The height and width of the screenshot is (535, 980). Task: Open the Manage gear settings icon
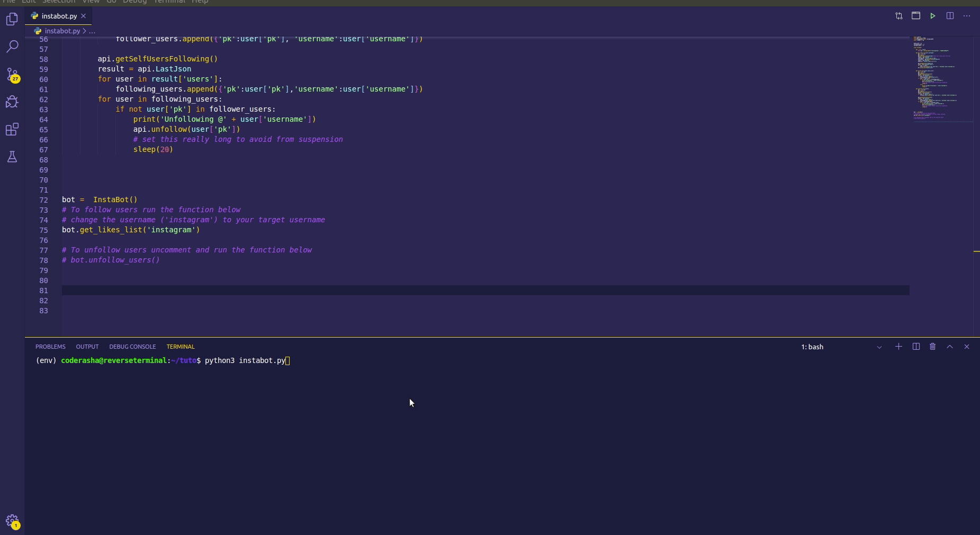click(x=12, y=521)
